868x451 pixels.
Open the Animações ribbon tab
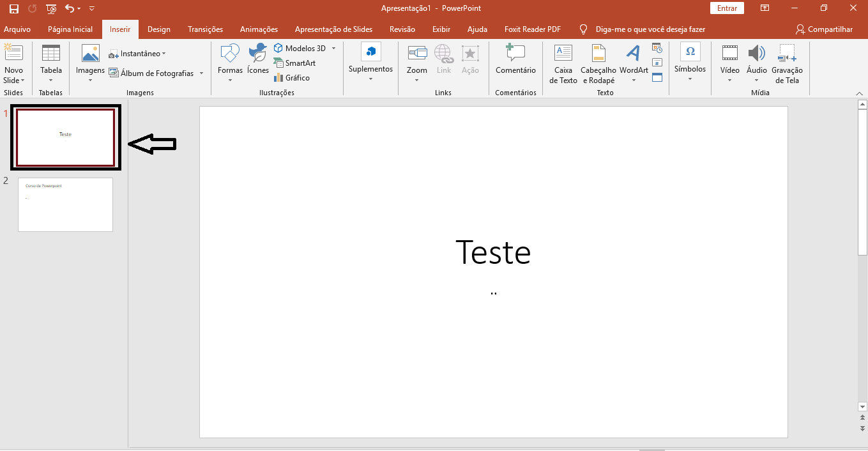tap(259, 29)
